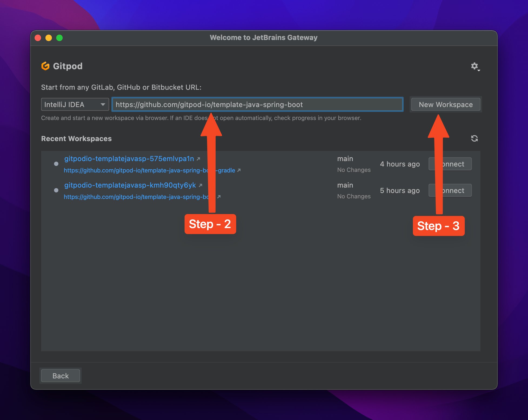Click the Gitpod logo icon
Image resolution: width=528 pixels, height=420 pixels.
point(45,66)
